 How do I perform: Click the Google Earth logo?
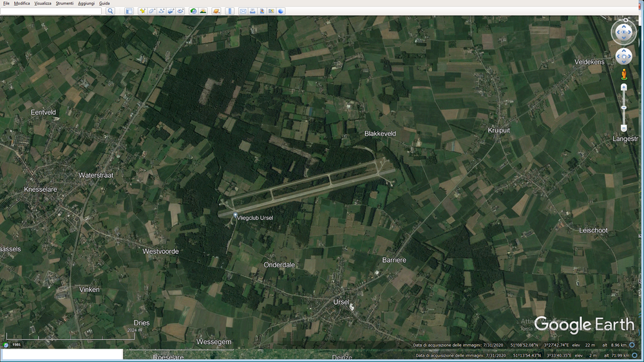point(584,325)
